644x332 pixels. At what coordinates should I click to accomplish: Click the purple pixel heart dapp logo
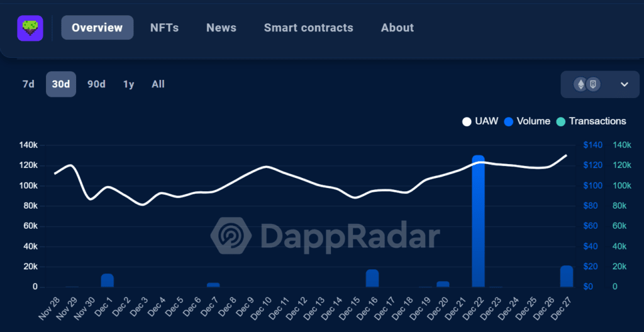coord(30,28)
